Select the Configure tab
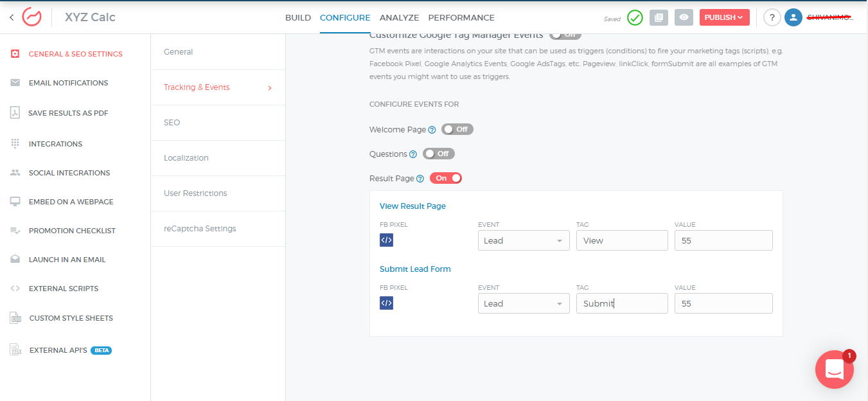Image resolution: width=868 pixels, height=401 pixels. point(345,18)
